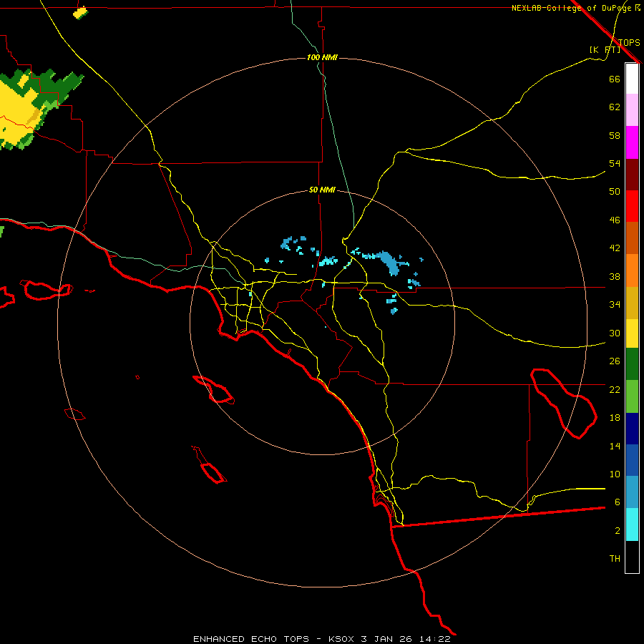Click the white 66 kft legend swatch
This screenshot has width=644, height=644.
(x=632, y=79)
